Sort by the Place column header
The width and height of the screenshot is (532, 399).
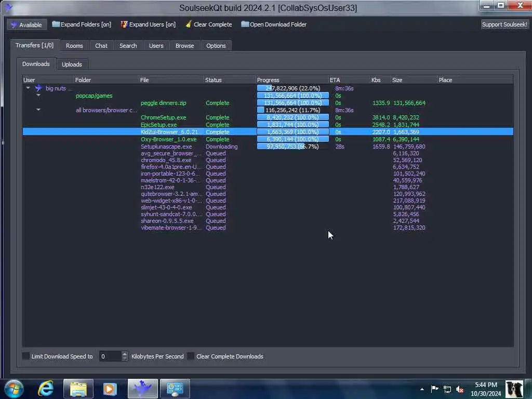point(475,80)
